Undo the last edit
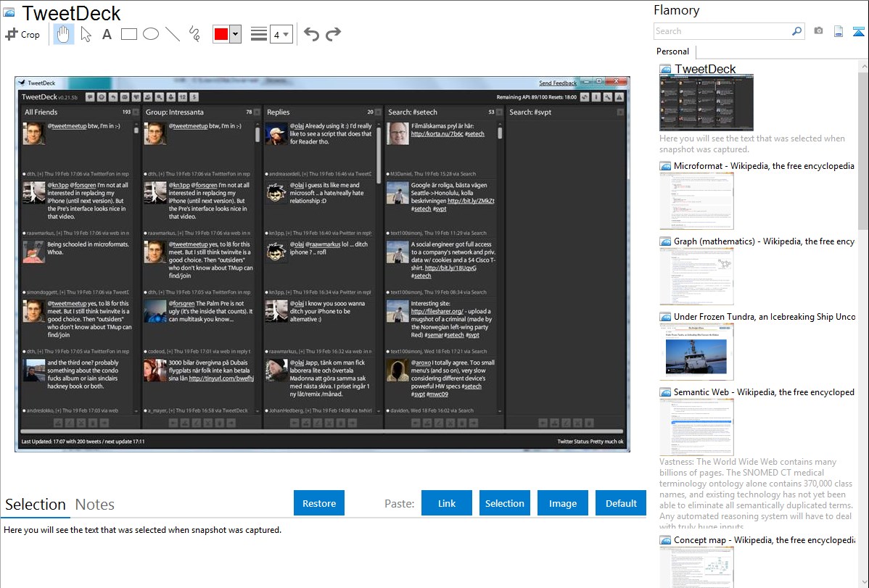 (311, 34)
